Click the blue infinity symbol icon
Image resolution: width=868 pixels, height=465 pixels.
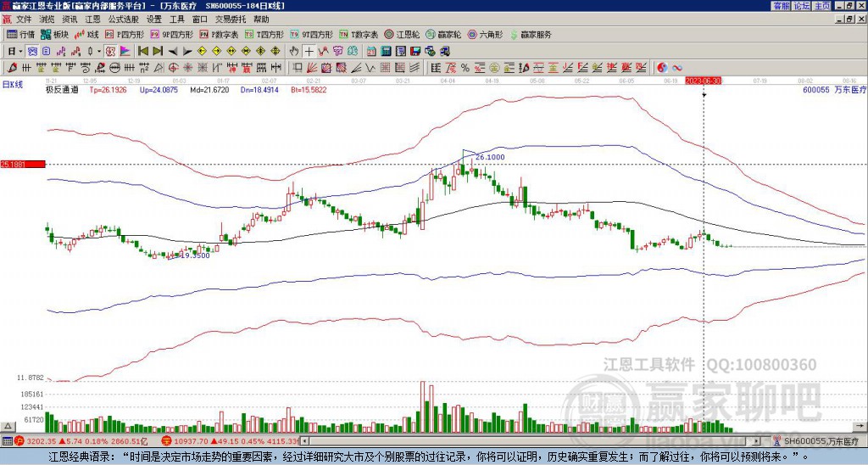677,68
